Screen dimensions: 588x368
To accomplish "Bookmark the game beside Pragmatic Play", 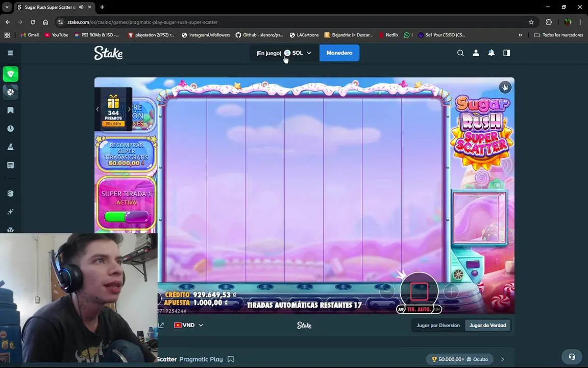I will (231, 359).
